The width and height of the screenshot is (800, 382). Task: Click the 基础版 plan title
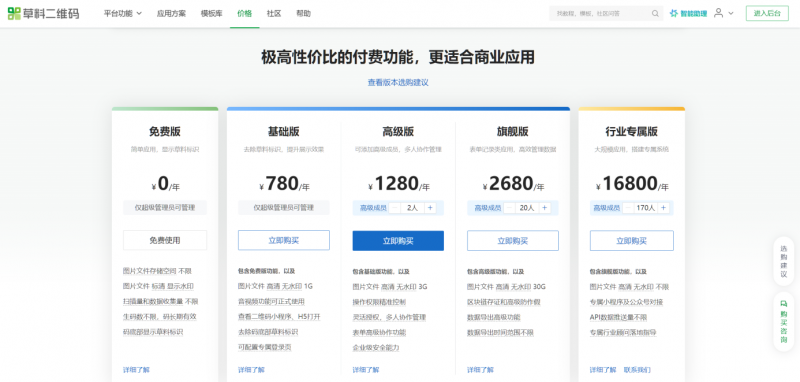pos(284,132)
